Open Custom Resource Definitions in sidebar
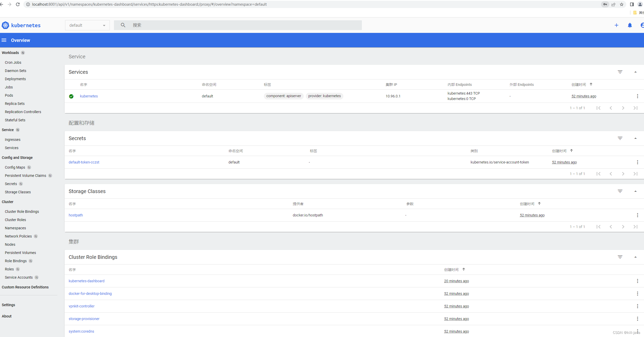 coord(25,287)
